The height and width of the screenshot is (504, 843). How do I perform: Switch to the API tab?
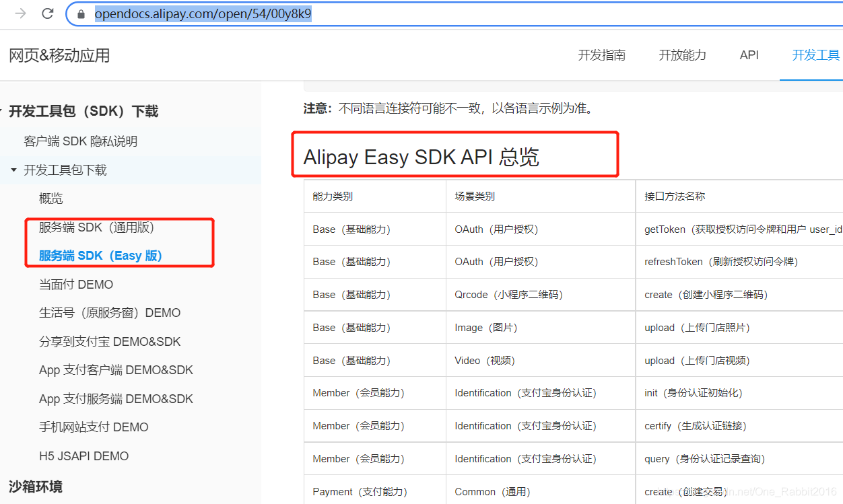point(749,55)
